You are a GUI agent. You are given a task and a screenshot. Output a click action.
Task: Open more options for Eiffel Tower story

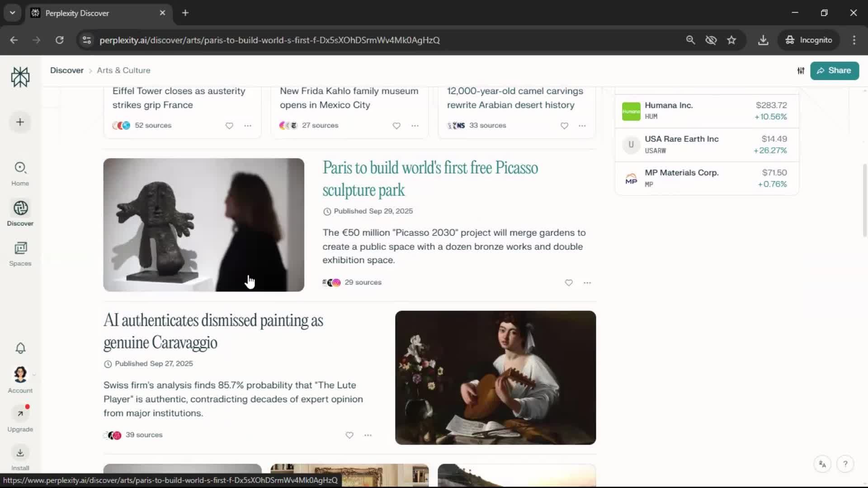tap(248, 126)
